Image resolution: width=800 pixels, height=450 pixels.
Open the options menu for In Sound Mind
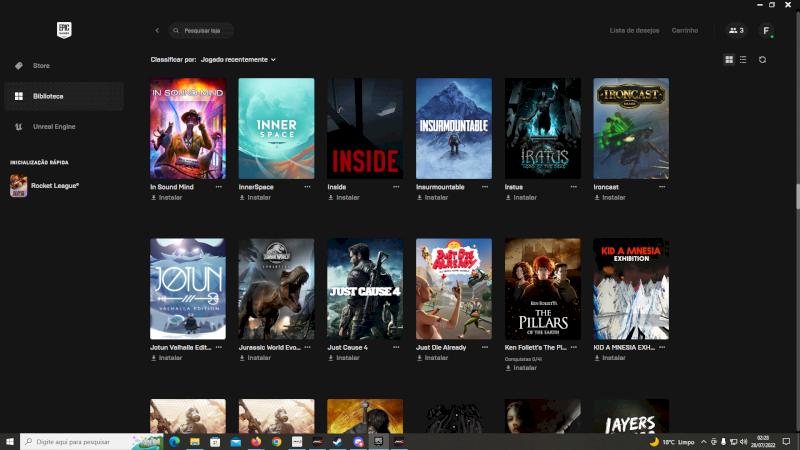[x=219, y=187]
